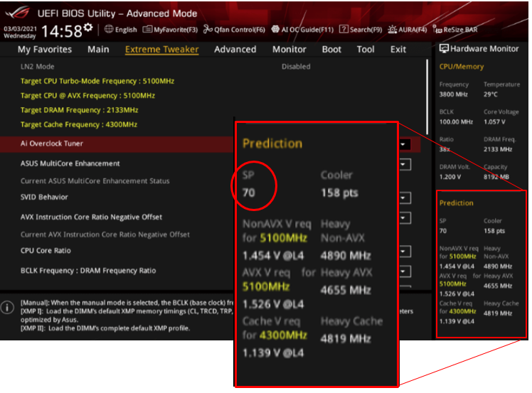Select the SVID Behavior setting

point(44,197)
